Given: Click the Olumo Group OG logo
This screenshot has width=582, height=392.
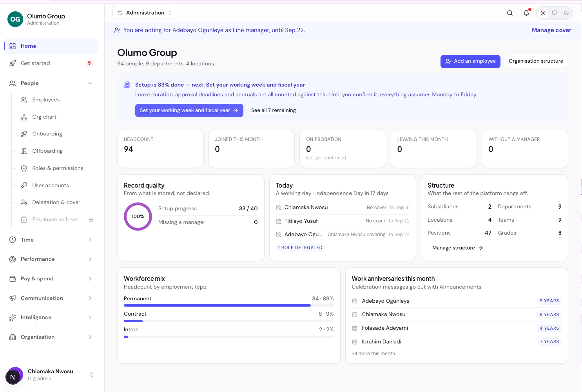Looking at the screenshot, I should pos(15,19).
